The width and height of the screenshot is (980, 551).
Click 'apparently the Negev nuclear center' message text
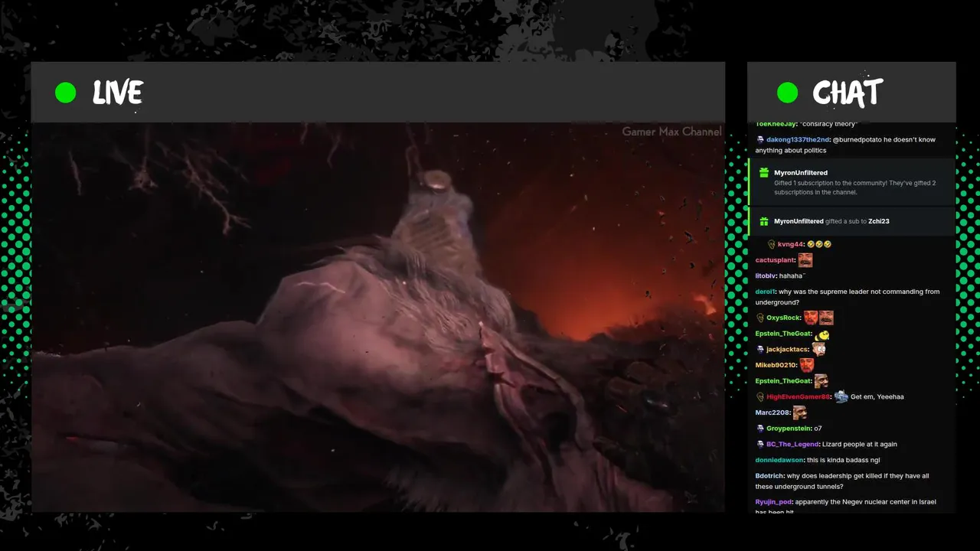coord(846,506)
